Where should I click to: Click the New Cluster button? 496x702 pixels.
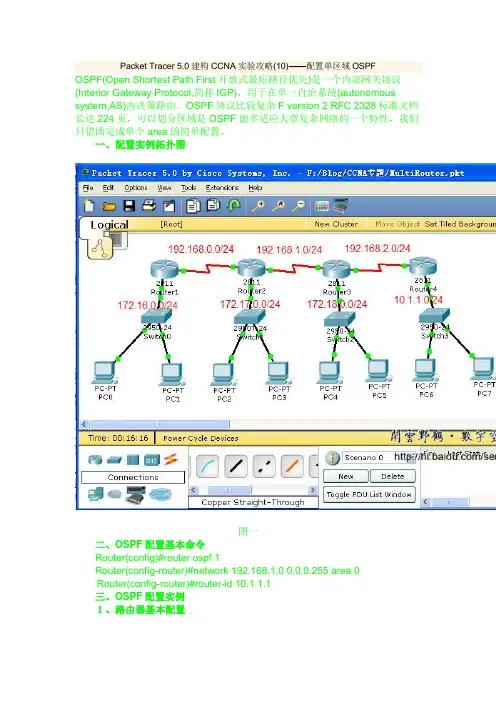[x=336, y=224]
